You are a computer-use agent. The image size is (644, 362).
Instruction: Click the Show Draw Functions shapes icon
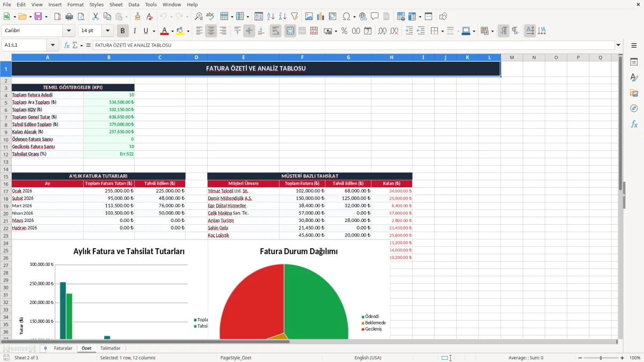(443, 17)
